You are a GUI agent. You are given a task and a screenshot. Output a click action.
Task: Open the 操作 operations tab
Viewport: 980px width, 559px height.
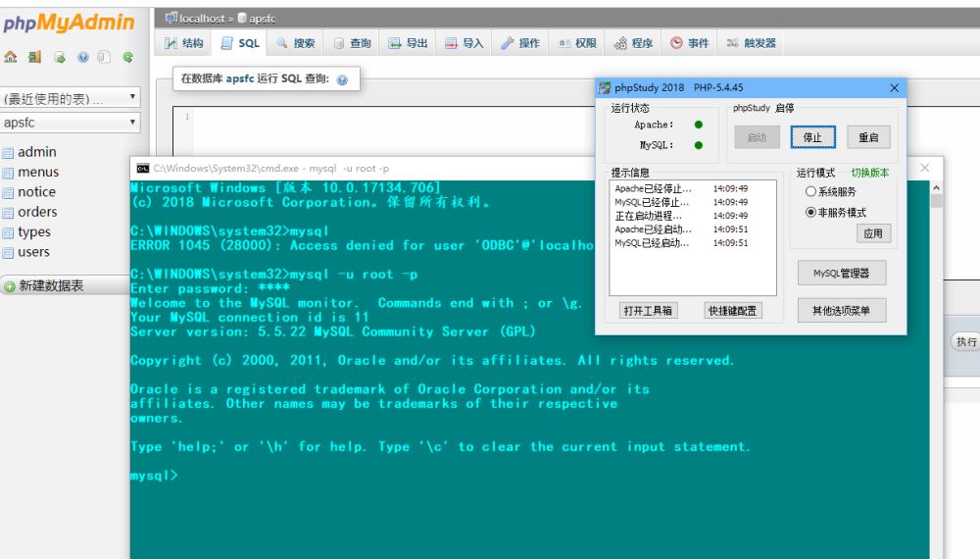tap(520, 43)
